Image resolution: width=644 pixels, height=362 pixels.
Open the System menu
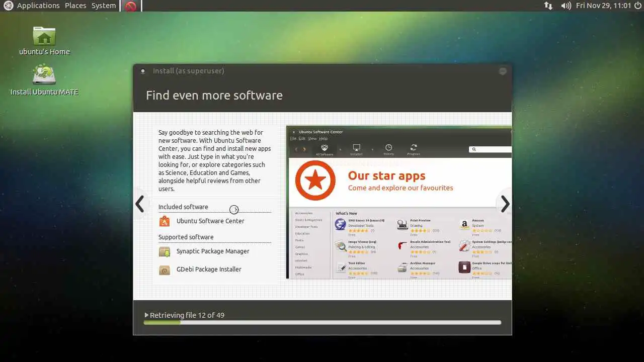pos(104,6)
